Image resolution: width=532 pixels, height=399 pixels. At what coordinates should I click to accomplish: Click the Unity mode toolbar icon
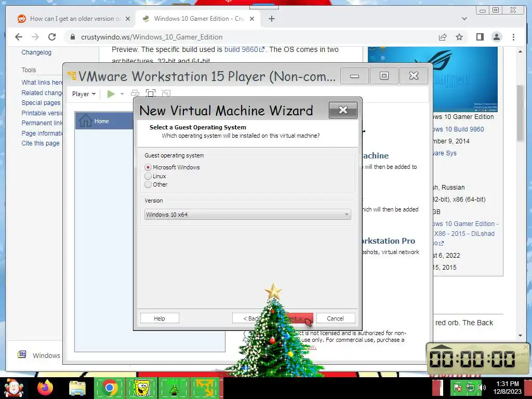tap(166, 94)
